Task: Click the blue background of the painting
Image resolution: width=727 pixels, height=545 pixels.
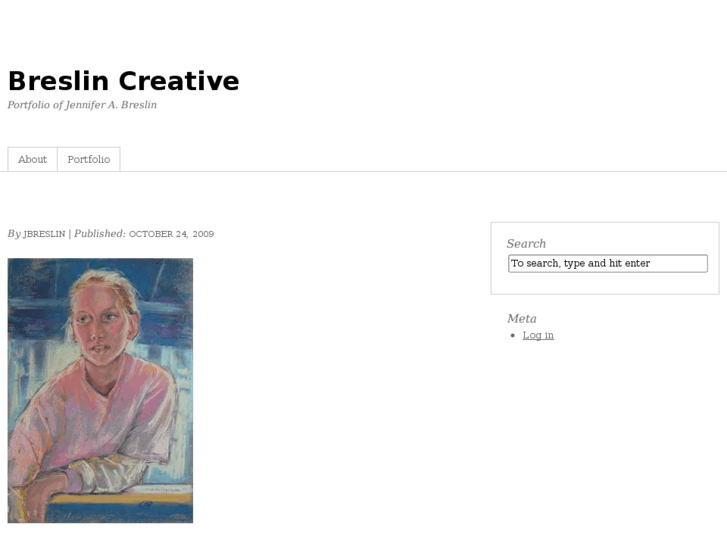Action: (x=35, y=297)
